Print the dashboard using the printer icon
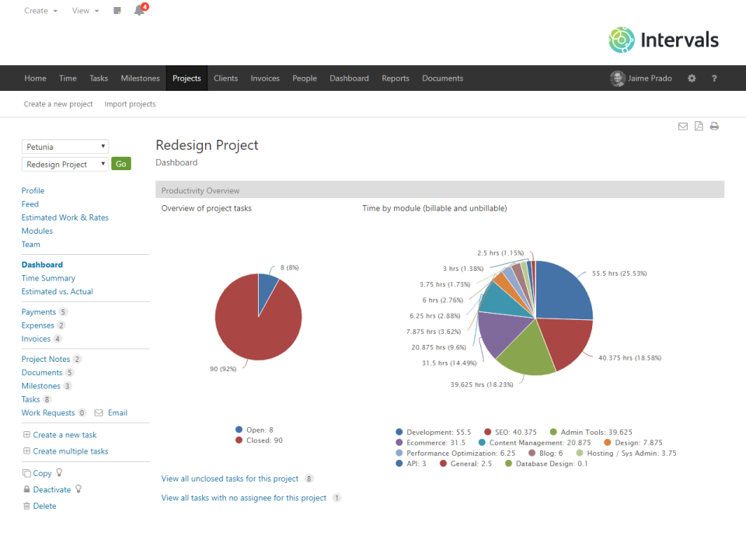The height and width of the screenshot is (560, 746). point(714,125)
